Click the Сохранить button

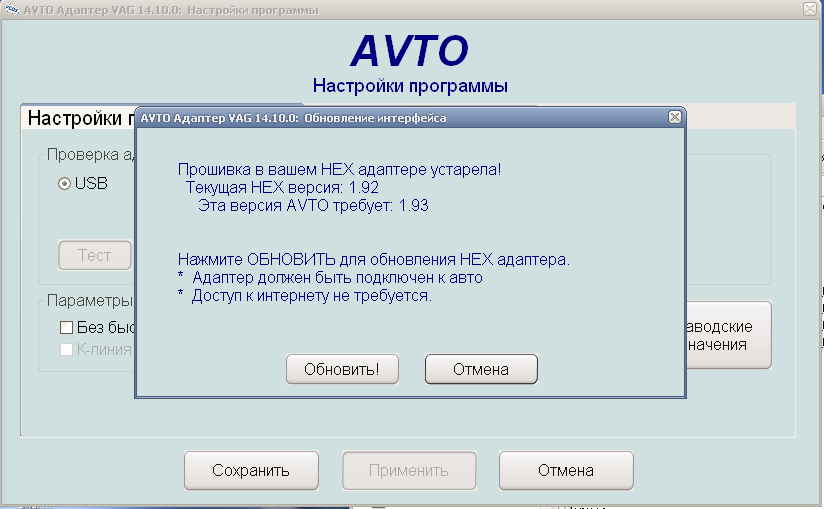(x=251, y=471)
